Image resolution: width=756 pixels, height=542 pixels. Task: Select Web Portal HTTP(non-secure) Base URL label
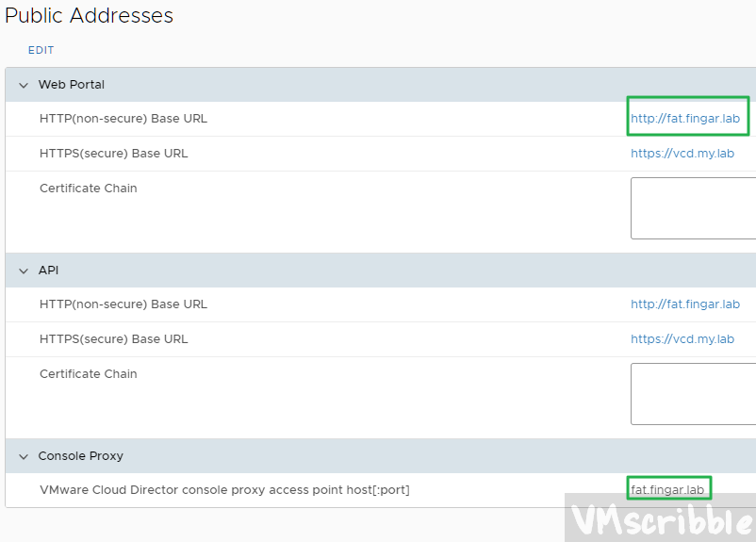(x=123, y=119)
